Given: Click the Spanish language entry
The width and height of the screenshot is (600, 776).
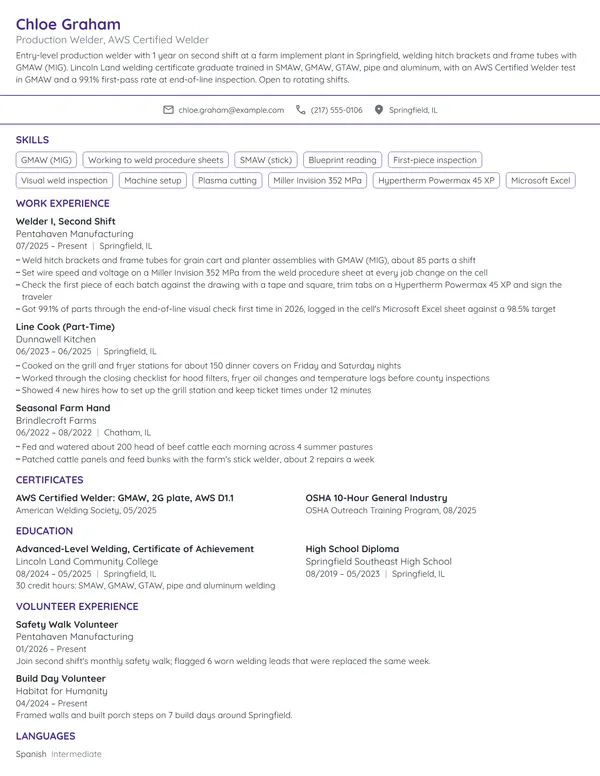Looking at the screenshot, I should point(31,754).
